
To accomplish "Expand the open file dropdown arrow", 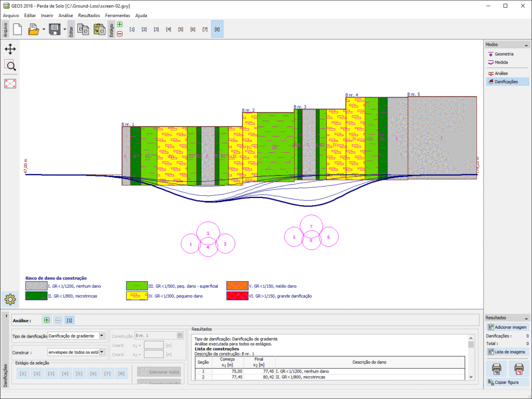I will point(44,29).
